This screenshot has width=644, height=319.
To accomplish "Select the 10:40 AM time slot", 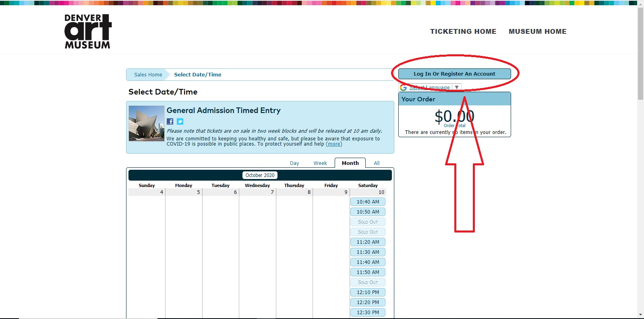I will click(368, 202).
